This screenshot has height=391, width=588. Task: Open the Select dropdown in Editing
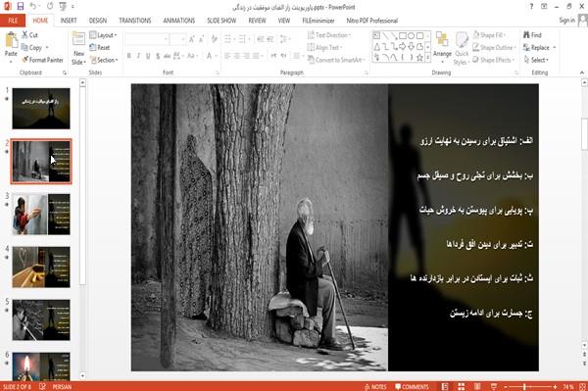536,60
